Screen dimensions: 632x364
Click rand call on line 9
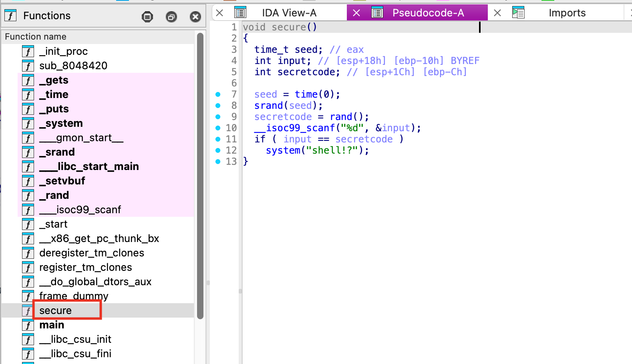(x=341, y=117)
